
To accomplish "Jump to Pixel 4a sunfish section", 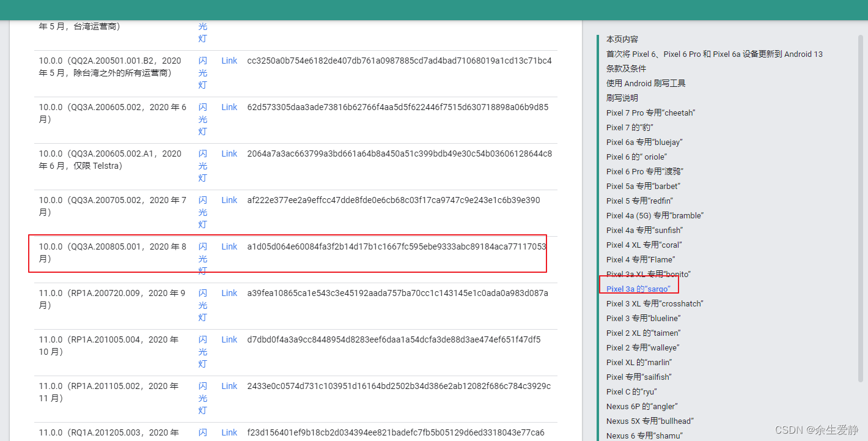I will pos(644,230).
